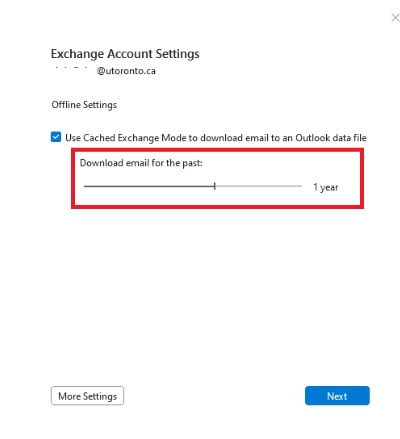400x439 pixels.
Task: Select the @utoronto.ca email address text
Action: coord(126,71)
